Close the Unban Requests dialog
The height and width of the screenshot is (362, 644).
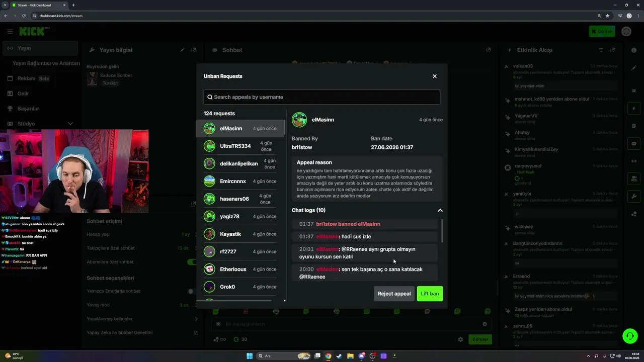(435, 76)
